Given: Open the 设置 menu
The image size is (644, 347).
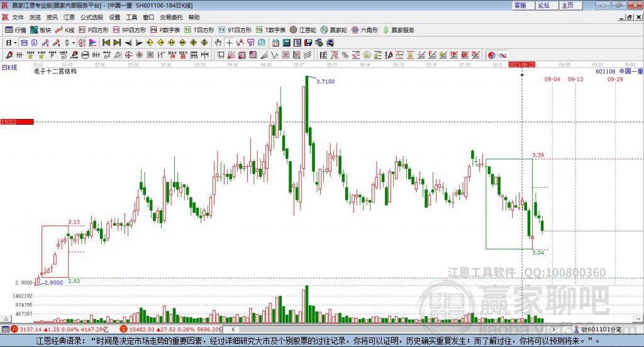Looking at the screenshot, I should [114, 17].
